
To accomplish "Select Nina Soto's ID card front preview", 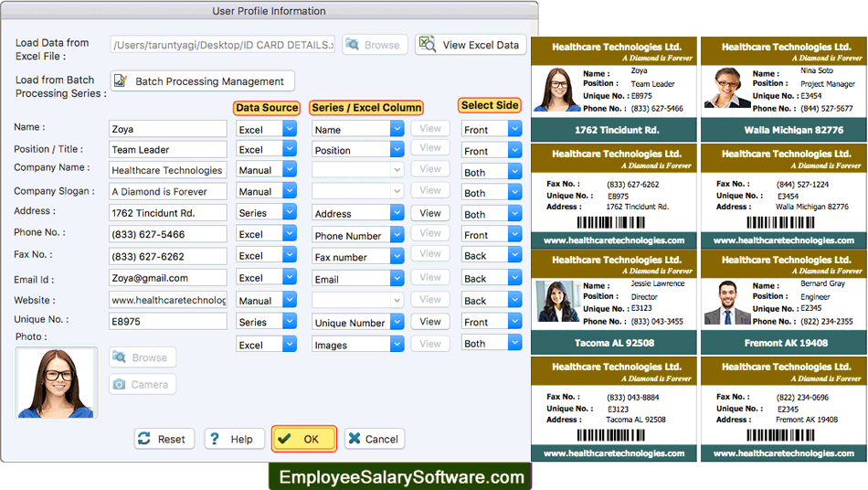I will pos(783,90).
